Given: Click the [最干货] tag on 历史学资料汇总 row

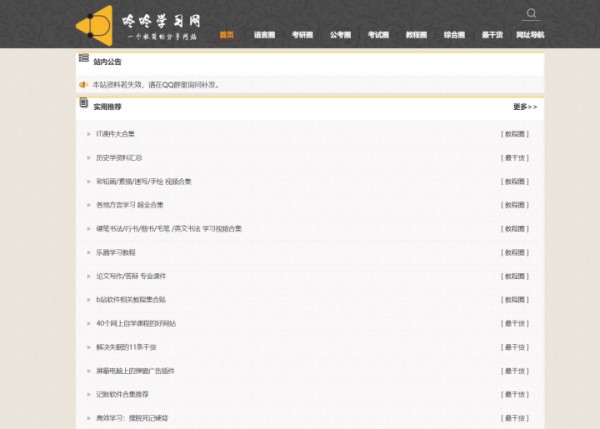Looking at the screenshot, I should [515, 158].
